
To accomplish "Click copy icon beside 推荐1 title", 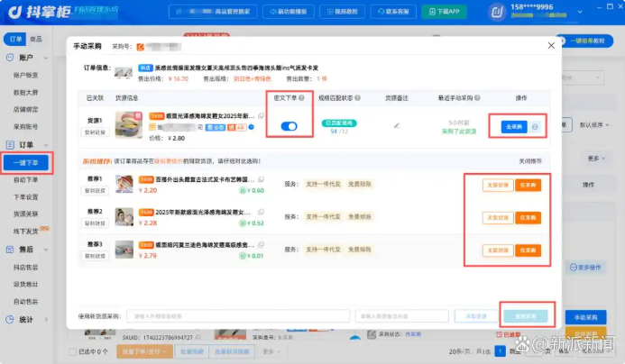I will pos(261,179).
